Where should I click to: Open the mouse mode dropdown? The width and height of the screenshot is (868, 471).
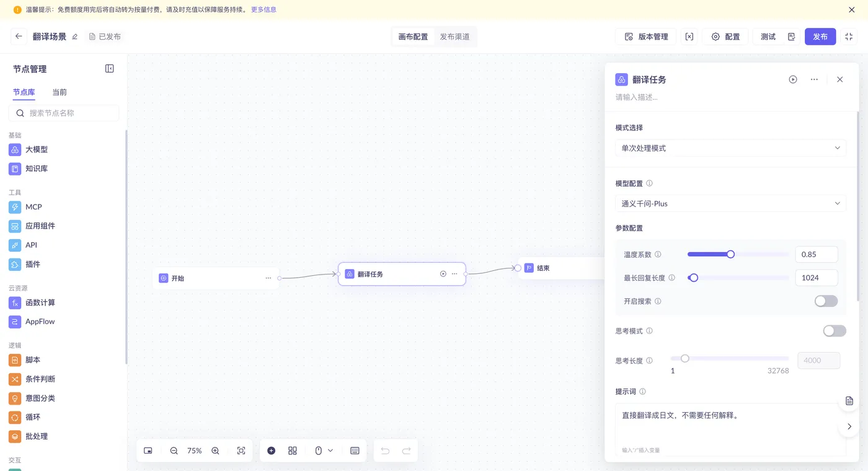tap(324, 451)
